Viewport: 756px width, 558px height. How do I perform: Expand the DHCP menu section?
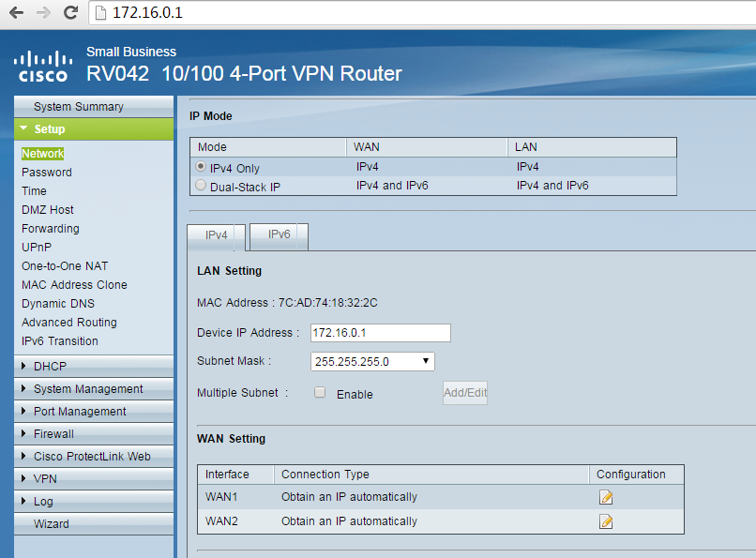click(50, 367)
